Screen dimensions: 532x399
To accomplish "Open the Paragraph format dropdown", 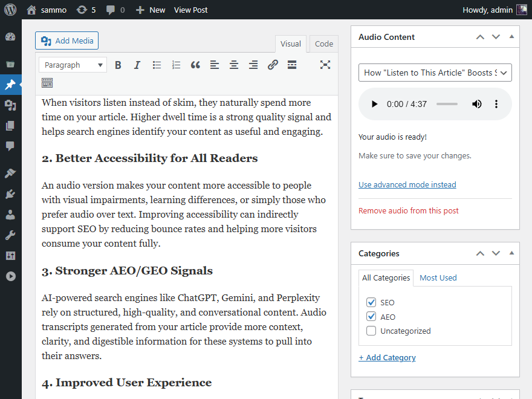I will 73,65.
